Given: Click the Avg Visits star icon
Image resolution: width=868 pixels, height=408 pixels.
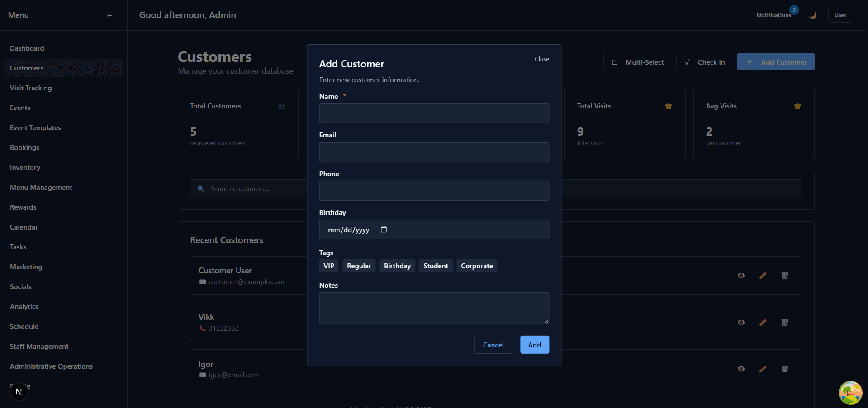Looking at the screenshot, I should point(797,106).
